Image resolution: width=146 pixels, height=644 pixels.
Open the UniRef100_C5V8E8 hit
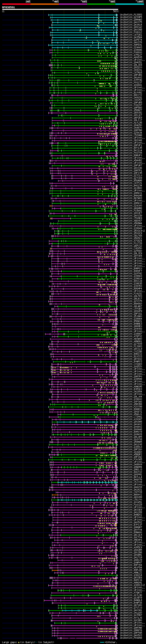131,218
